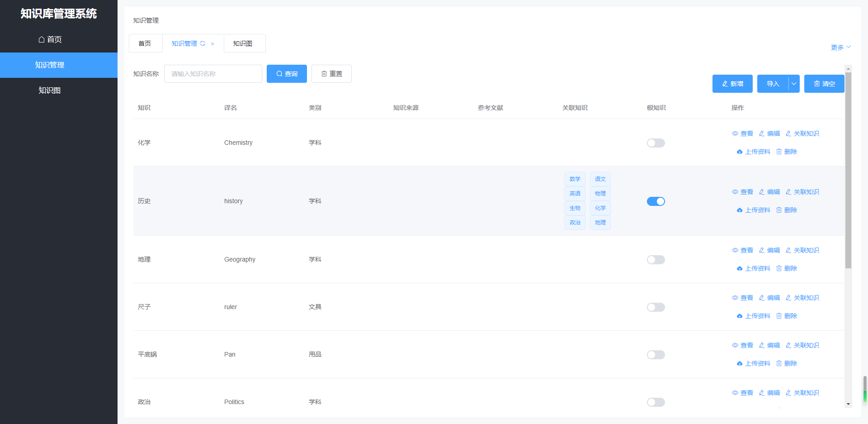868x424 pixels.
Task: Click the 地理 related-knowledge tag
Action: (600, 223)
